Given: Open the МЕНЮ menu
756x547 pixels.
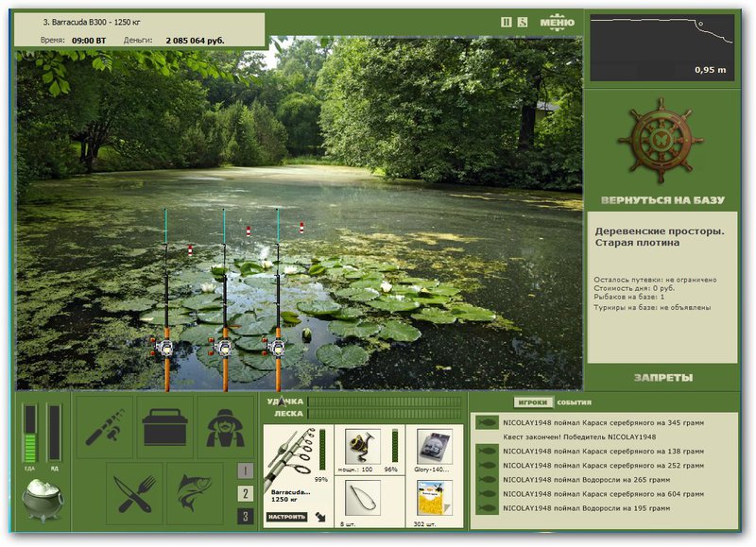Looking at the screenshot, I should (x=557, y=22).
